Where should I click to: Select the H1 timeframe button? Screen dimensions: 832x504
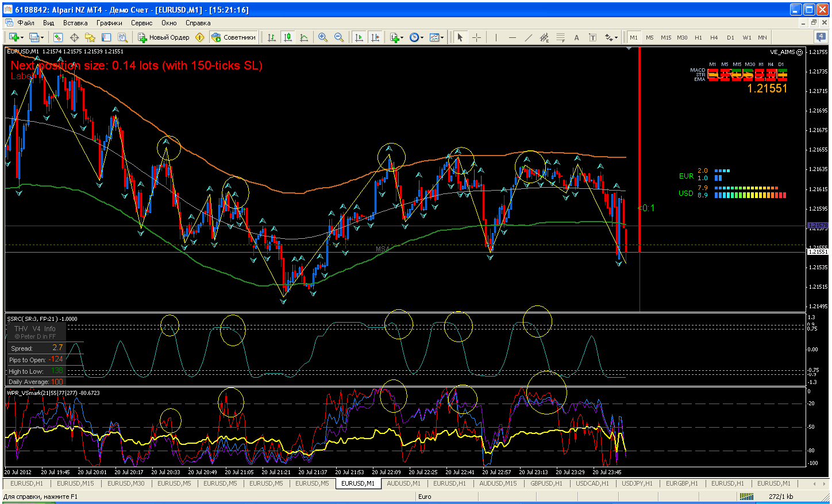698,37
